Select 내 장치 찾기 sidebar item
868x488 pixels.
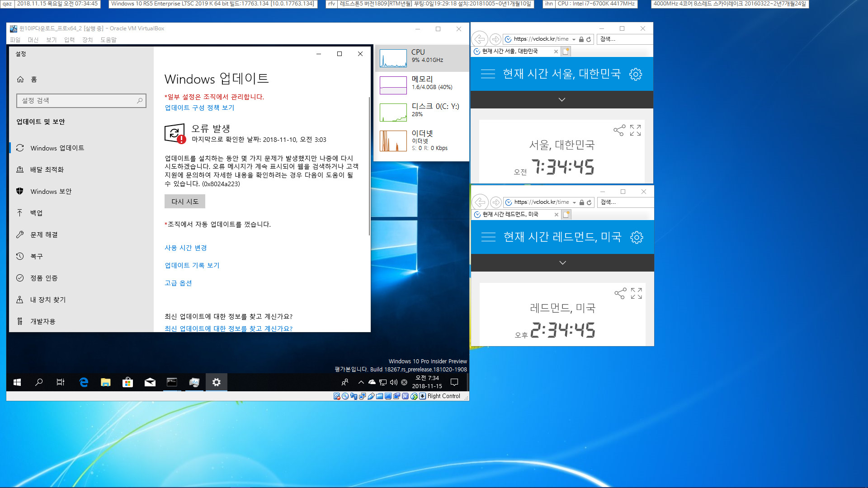(x=81, y=300)
